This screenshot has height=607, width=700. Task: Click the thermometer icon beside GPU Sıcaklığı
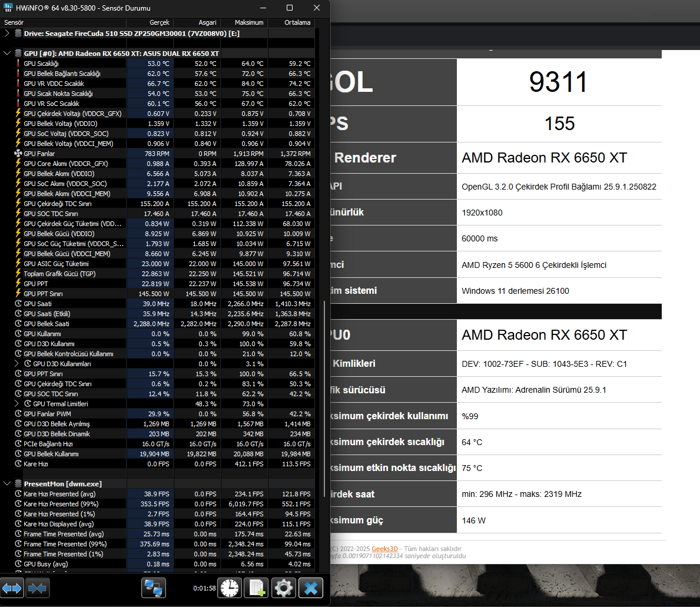(x=18, y=64)
